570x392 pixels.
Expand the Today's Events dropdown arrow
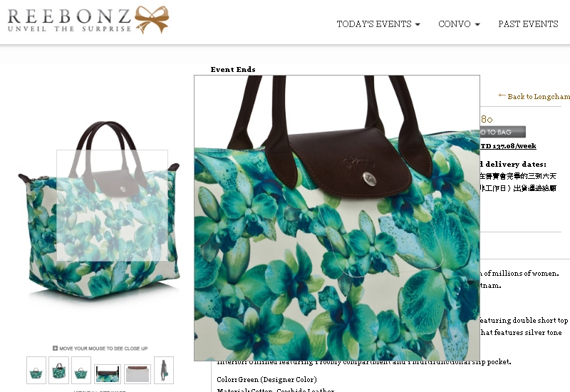418,24
